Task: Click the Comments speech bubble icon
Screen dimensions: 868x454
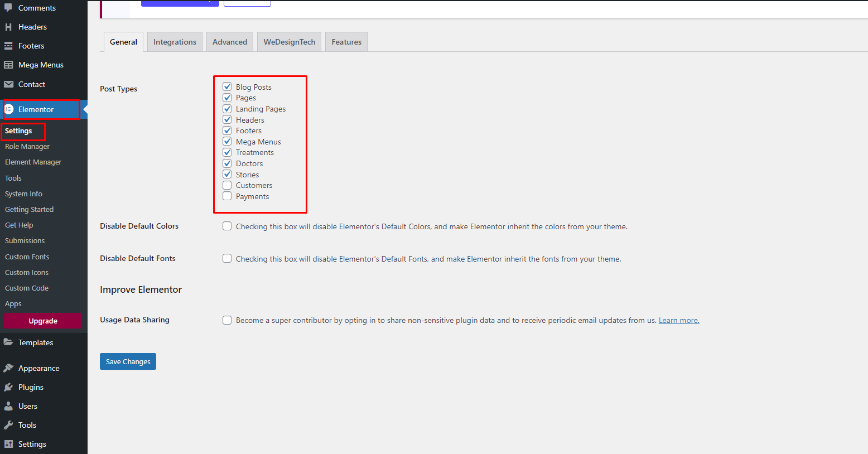Action: (x=8, y=8)
